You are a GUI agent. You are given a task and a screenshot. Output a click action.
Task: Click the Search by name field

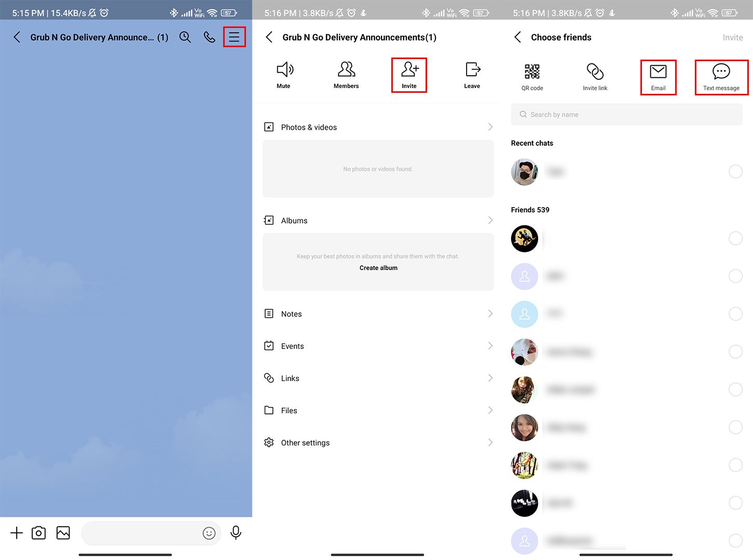[626, 115]
